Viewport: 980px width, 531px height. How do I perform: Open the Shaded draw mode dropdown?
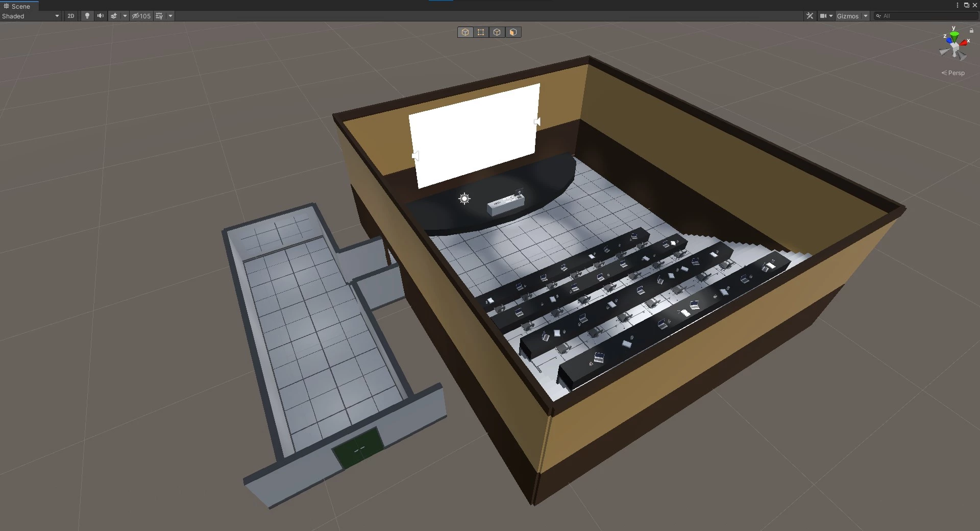(x=31, y=16)
